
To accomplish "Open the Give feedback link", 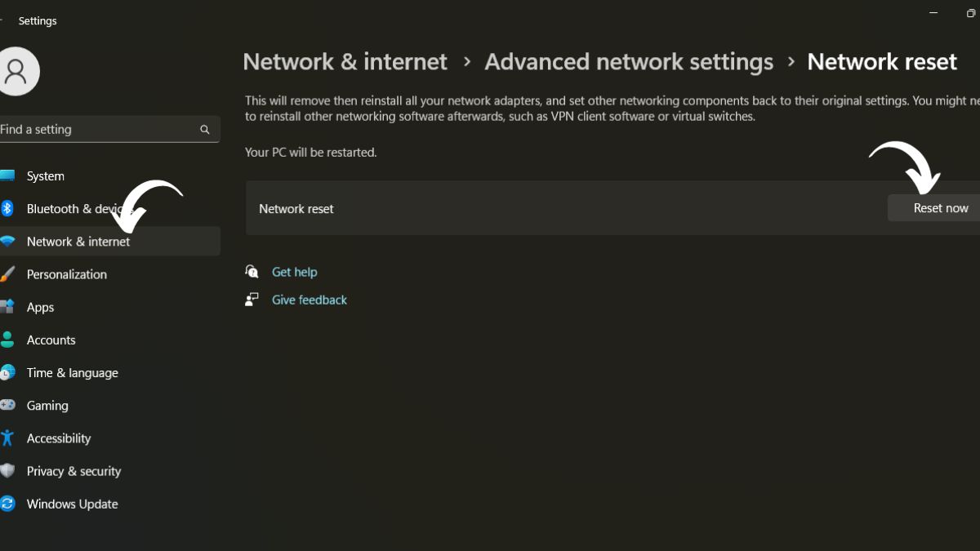I will point(309,300).
